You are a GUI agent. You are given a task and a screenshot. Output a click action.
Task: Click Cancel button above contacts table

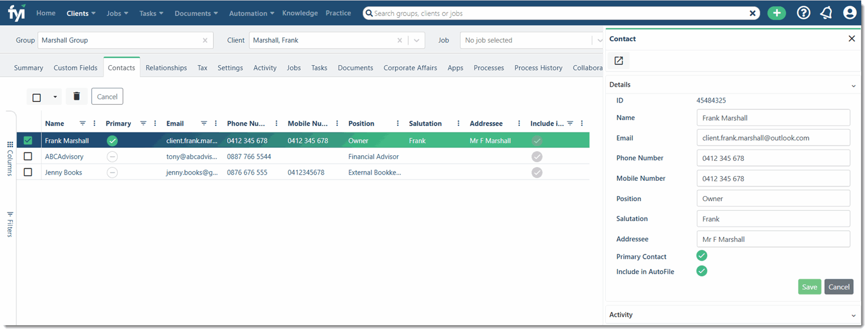pyautogui.click(x=107, y=96)
